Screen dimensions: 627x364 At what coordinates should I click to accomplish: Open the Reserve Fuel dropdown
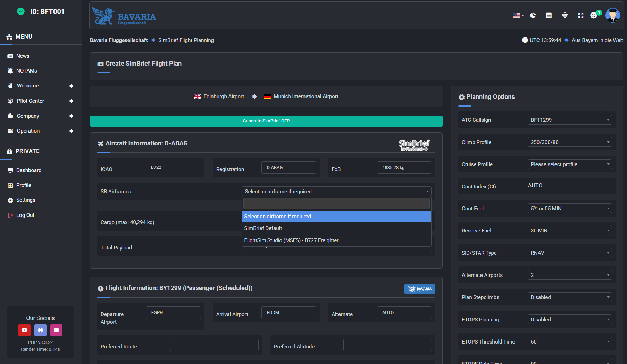(x=570, y=231)
